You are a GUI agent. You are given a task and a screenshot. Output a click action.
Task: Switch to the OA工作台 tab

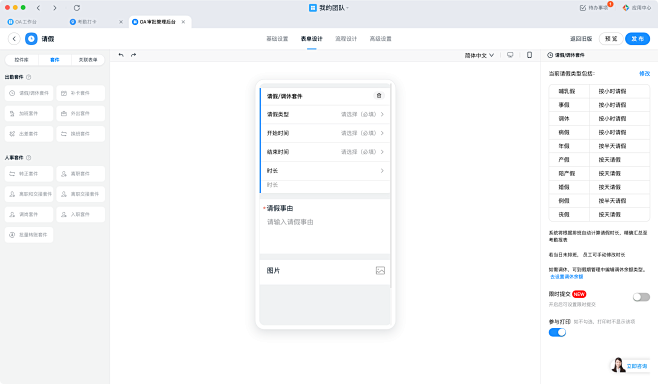[x=23, y=22]
